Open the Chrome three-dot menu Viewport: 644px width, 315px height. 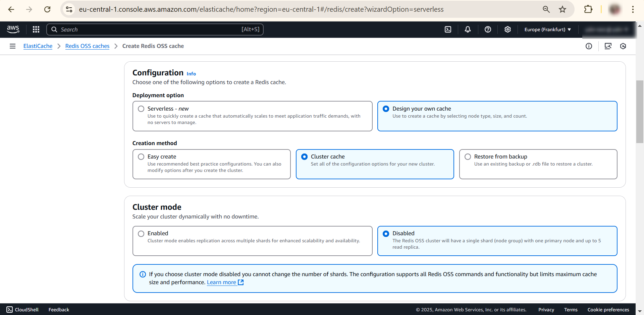[x=633, y=9]
